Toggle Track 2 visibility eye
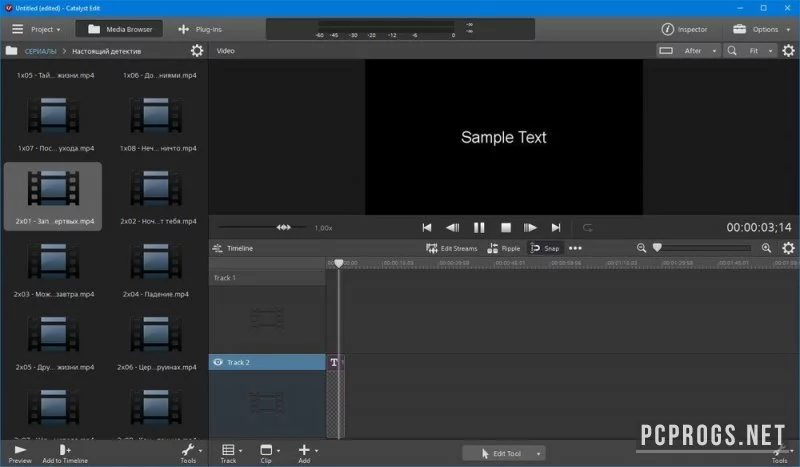 click(x=218, y=362)
